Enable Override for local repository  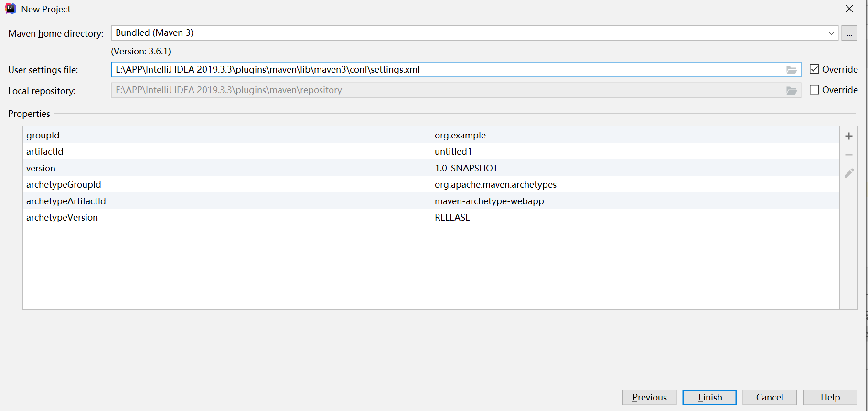click(814, 90)
